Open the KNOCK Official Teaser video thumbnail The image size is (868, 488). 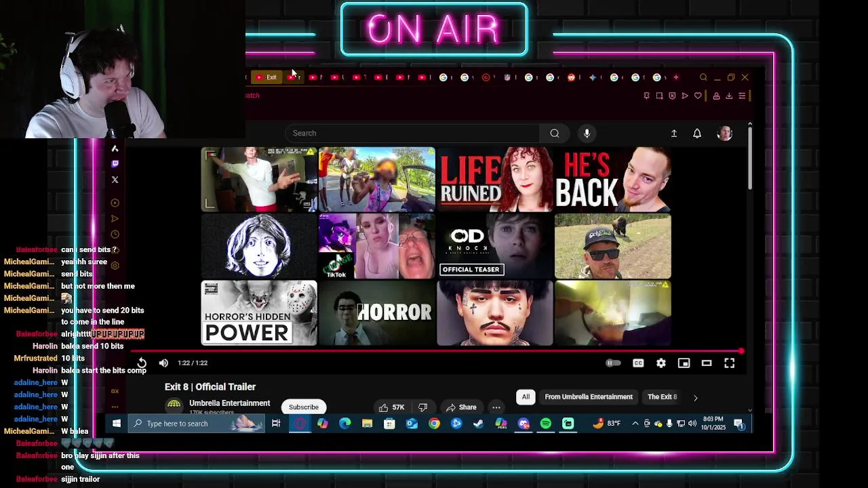tap(495, 247)
